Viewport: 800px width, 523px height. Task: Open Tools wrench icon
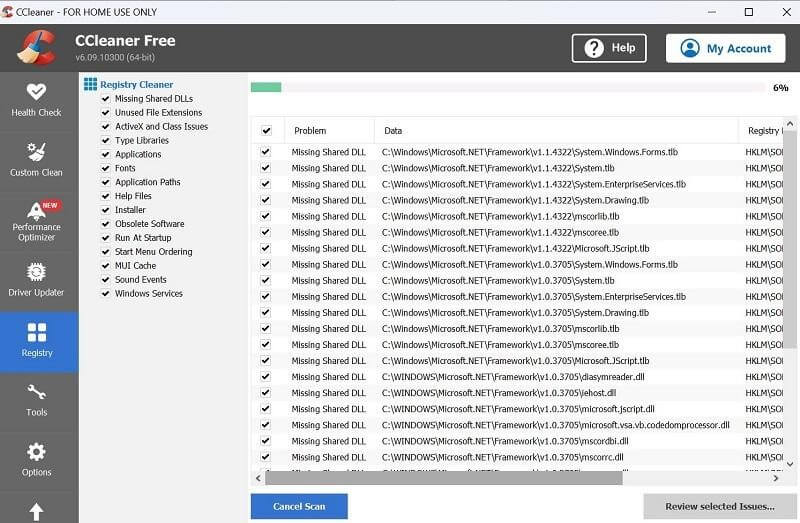[x=37, y=392]
